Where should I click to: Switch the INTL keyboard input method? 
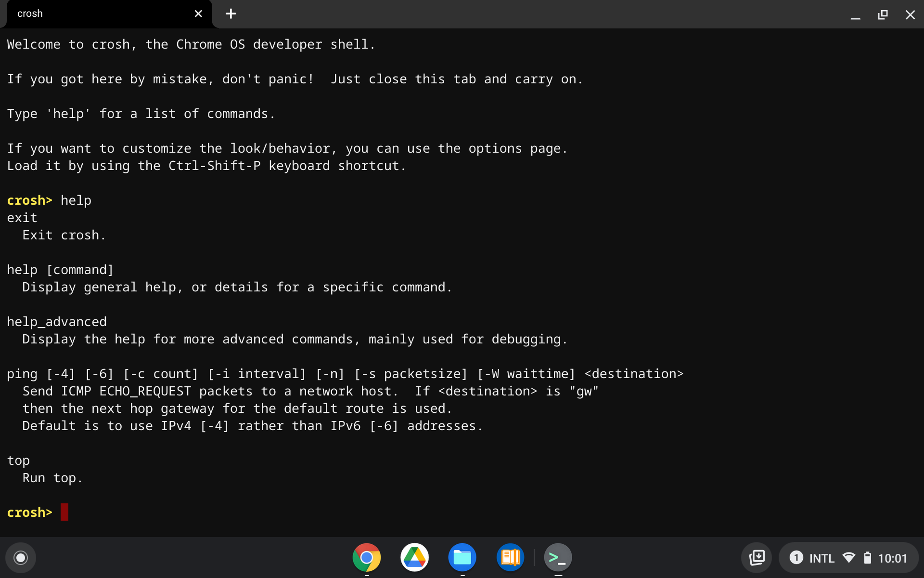(821, 558)
